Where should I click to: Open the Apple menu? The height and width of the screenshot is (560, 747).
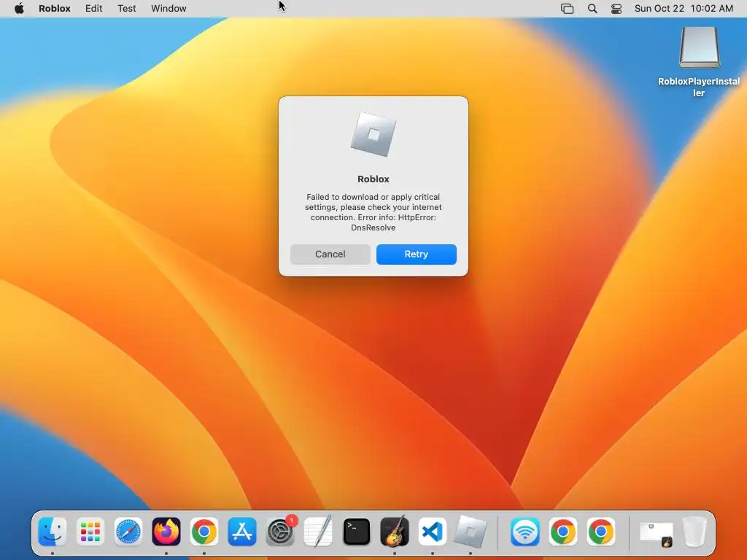point(19,9)
